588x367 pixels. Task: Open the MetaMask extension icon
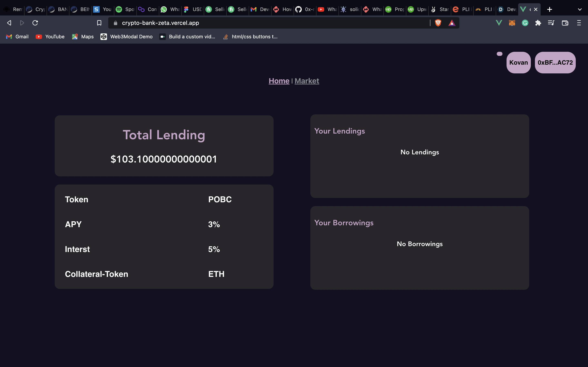pos(512,23)
